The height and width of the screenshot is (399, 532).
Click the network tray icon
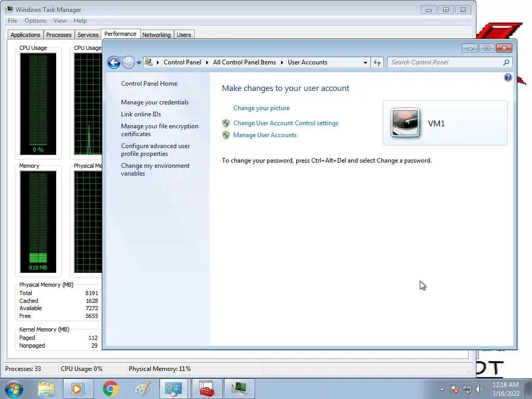[x=467, y=389]
